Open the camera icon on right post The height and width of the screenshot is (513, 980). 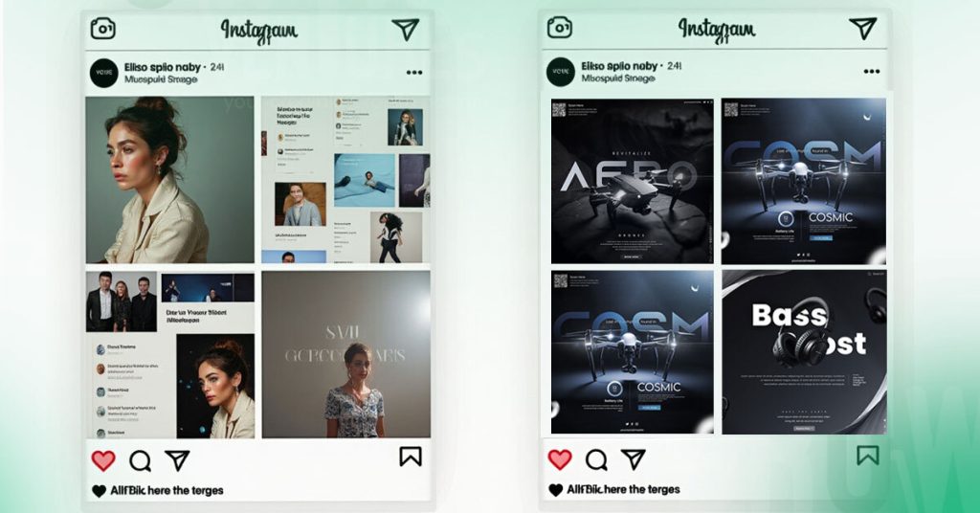point(559,28)
